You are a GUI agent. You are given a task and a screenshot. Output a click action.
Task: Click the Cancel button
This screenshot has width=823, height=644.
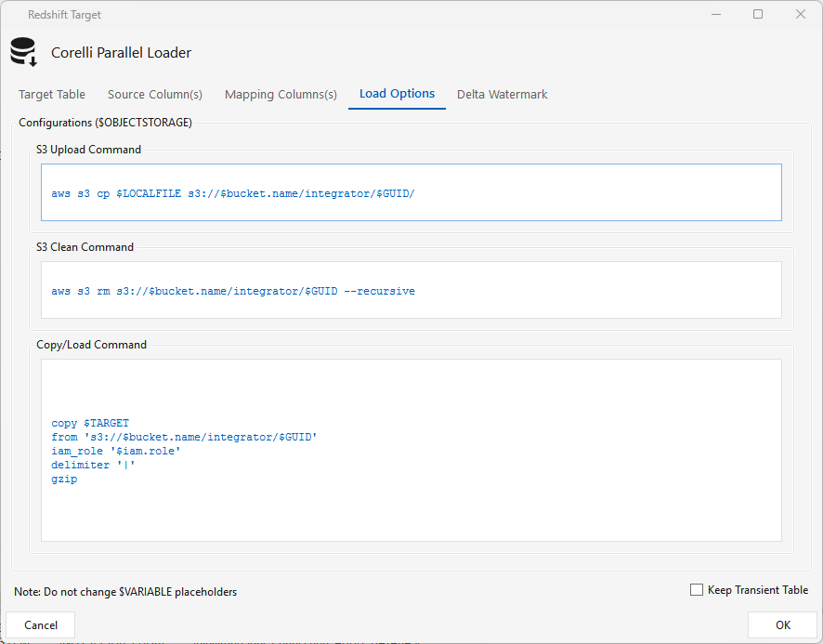coord(41,625)
